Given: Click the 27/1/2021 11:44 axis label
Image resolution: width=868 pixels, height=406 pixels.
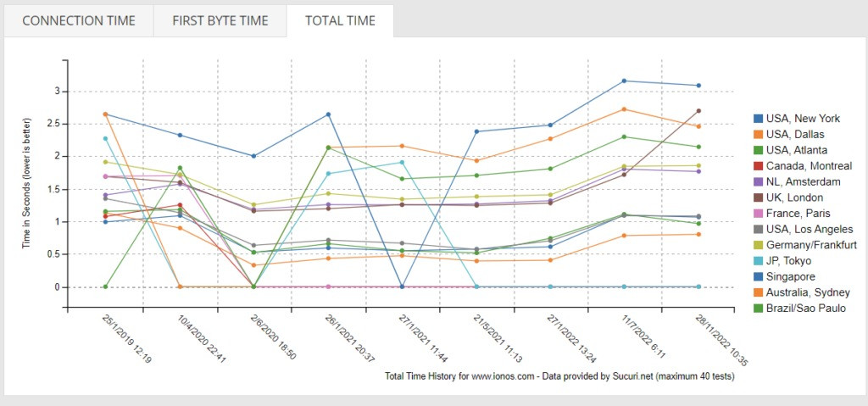Looking at the screenshot, I should [x=424, y=340].
